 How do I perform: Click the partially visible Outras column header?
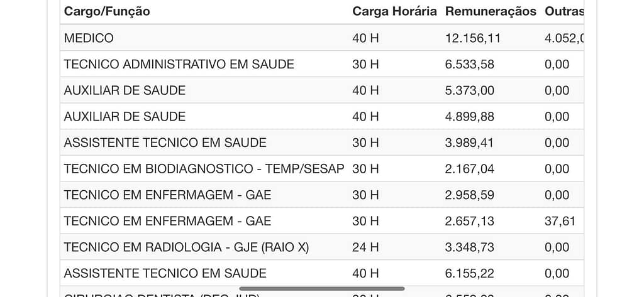[x=564, y=11]
